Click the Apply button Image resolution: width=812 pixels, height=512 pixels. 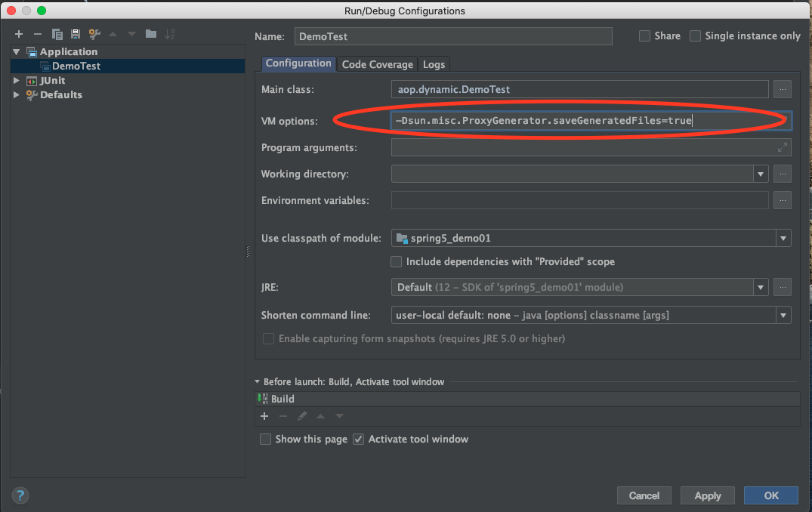[707, 495]
